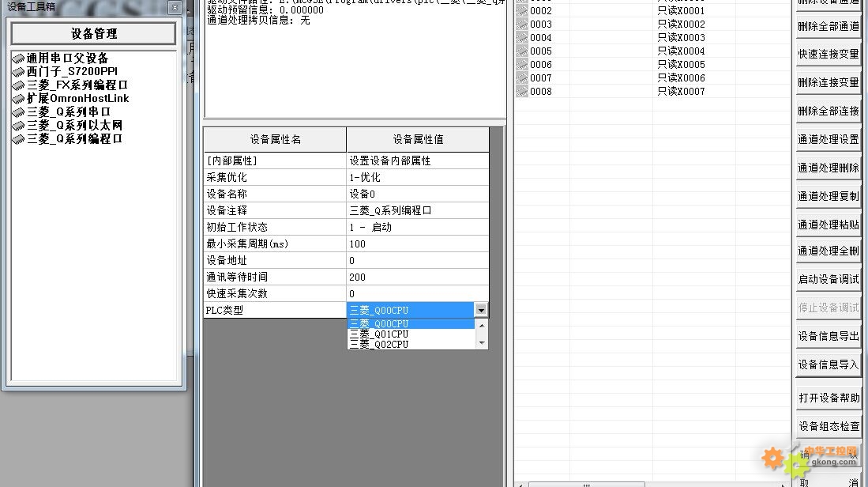Click the 设备信息导出 button
Image resolution: width=868 pixels, height=487 pixels.
(829, 336)
